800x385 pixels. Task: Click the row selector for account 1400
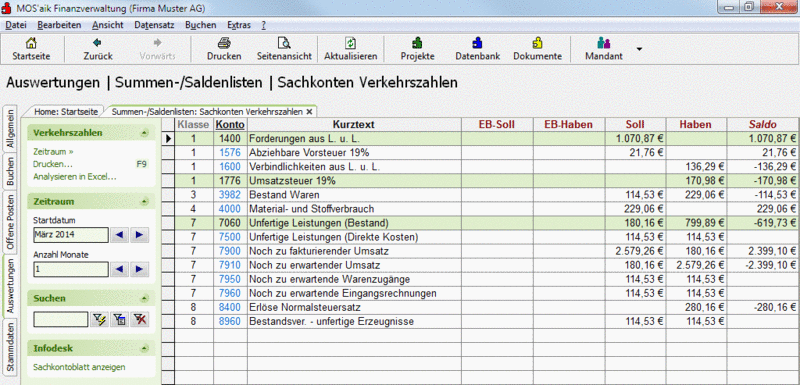pos(168,138)
